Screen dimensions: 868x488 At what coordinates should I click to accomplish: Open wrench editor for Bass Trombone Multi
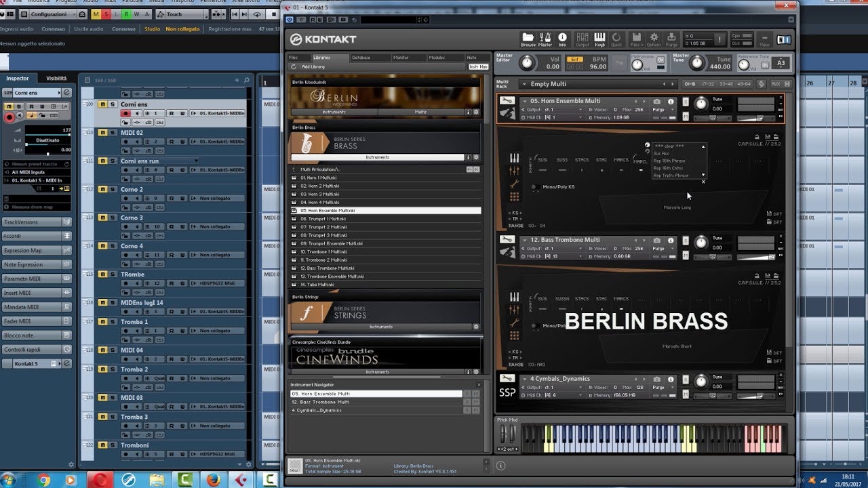(x=507, y=239)
